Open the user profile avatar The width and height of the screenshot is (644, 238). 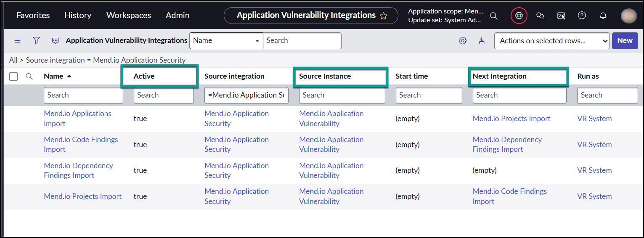[629, 16]
